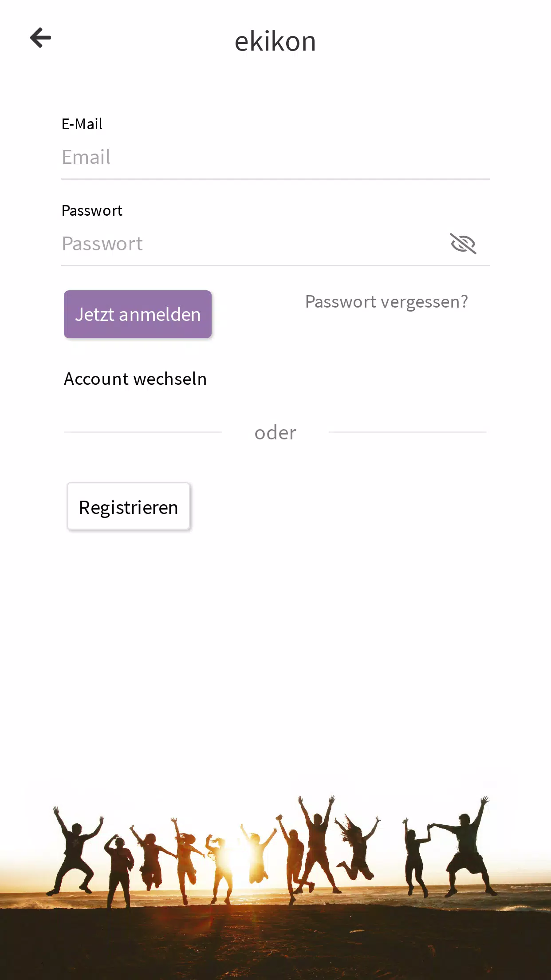The image size is (551, 980).
Task: Click into the Passwort input field
Action: pyautogui.click(x=253, y=244)
